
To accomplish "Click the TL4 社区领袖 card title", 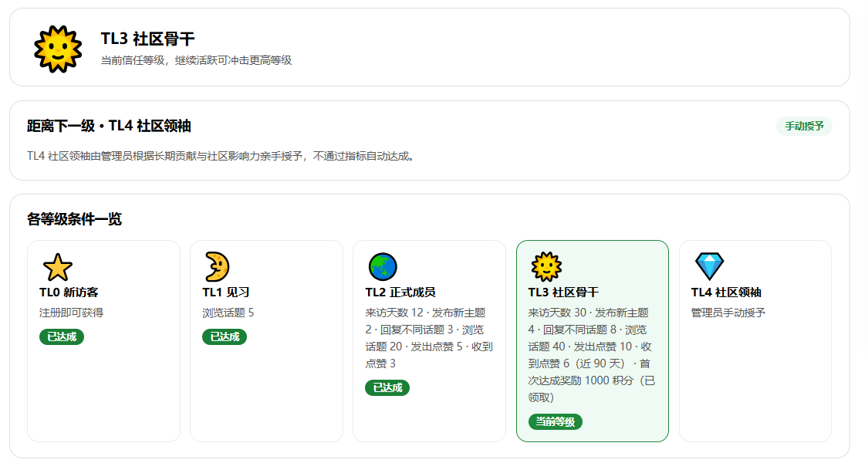I will [x=726, y=292].
